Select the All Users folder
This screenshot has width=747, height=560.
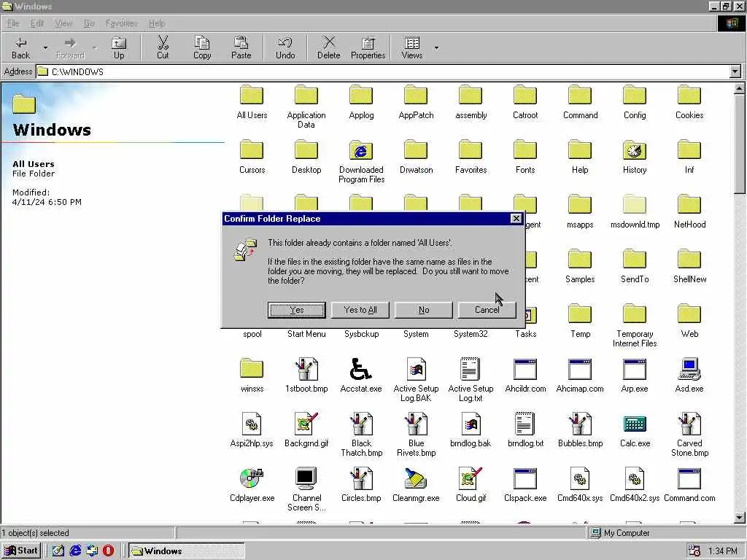[252, 101]
